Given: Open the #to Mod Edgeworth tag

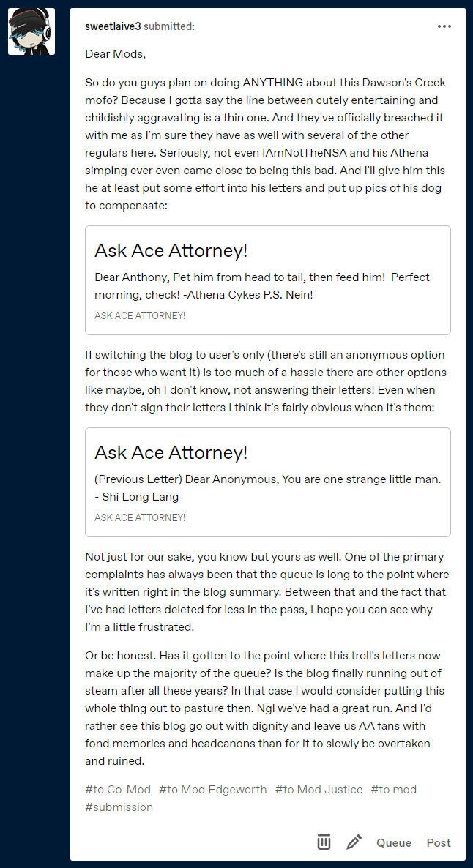Looking at the screenshot, I should click(212, 790).
